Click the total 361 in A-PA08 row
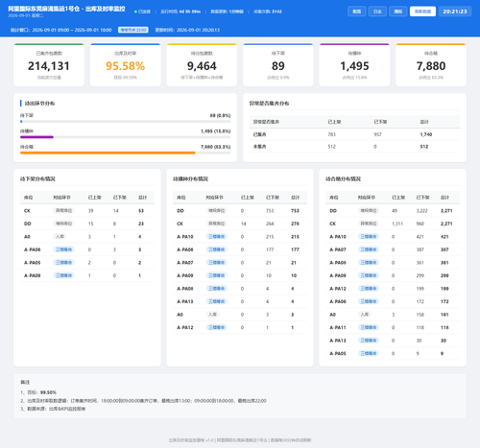Image resolution: width=480 pixels, height=448 pixels. pyautogui.click(x=444, y=263)
